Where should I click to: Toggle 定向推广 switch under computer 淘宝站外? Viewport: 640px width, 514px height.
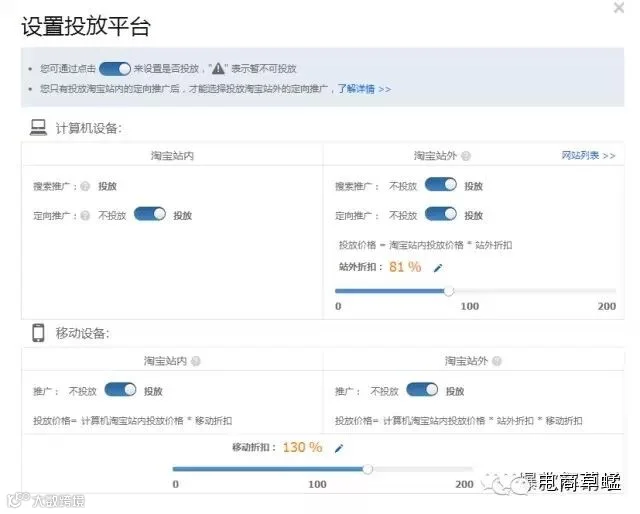pyautogui.click(x=441, y=214)
